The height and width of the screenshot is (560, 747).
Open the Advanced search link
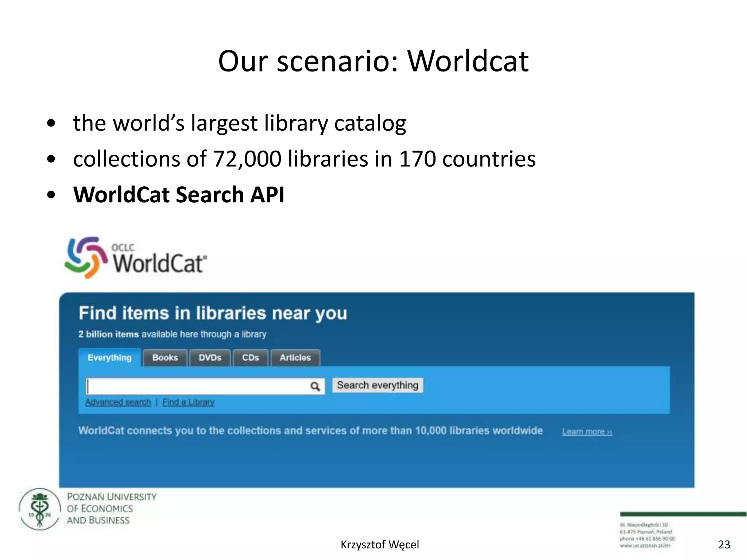[118, 402]
